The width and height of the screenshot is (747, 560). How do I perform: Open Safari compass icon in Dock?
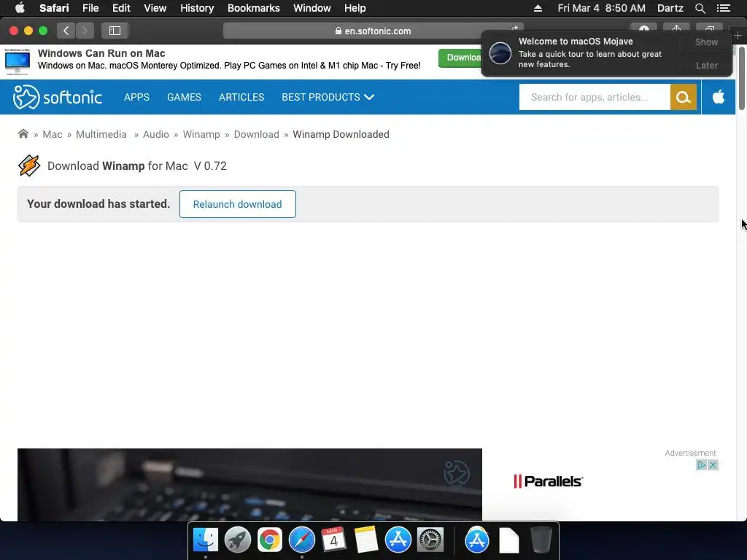301,540
